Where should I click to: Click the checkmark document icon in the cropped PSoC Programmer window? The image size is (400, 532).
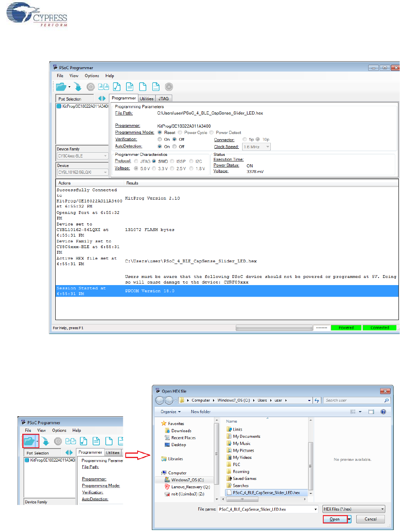pyautogui.click(x=83, y=441)
